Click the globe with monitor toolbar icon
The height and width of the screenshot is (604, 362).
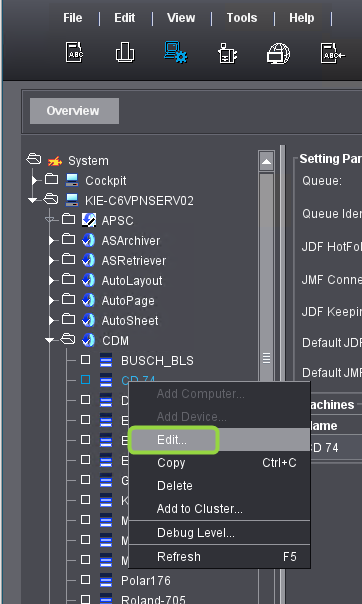278,53
